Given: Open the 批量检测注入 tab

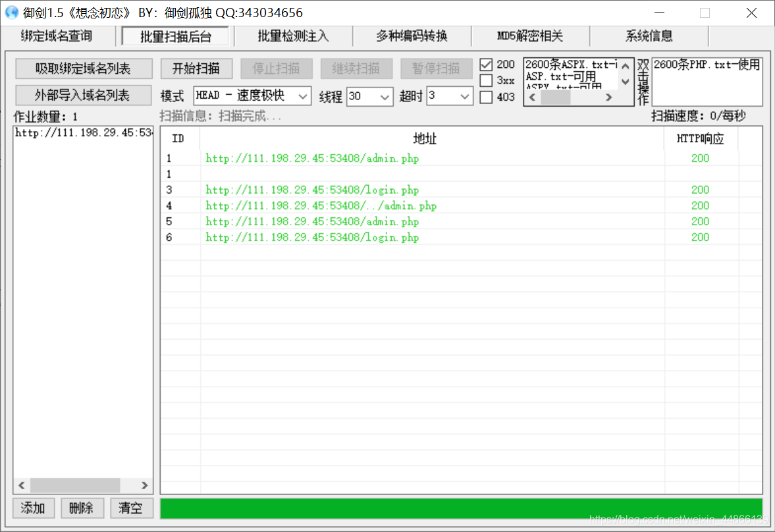Looking at the screenshot, I should tap(293, 36).
